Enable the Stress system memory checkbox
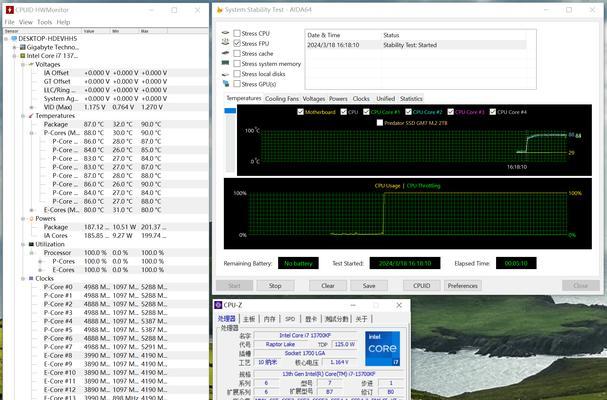607x400 pixels. coord(237,64)
